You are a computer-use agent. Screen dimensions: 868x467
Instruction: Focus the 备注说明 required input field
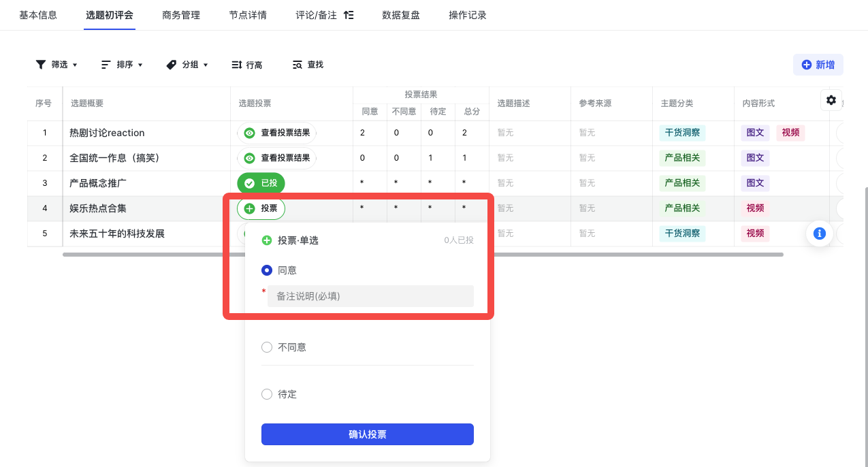[370, 296]
